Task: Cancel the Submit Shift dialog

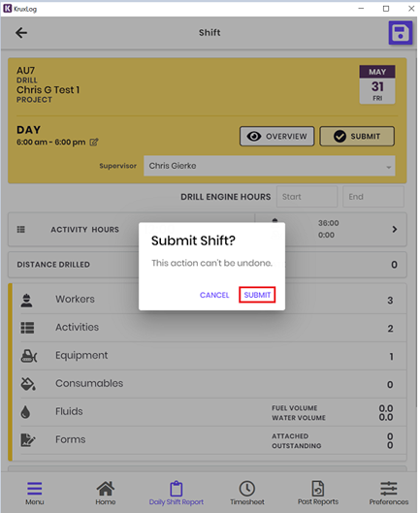Action: 214,295
